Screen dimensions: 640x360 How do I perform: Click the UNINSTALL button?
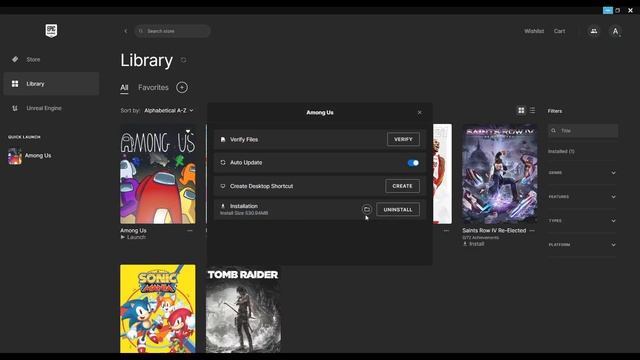398,209
